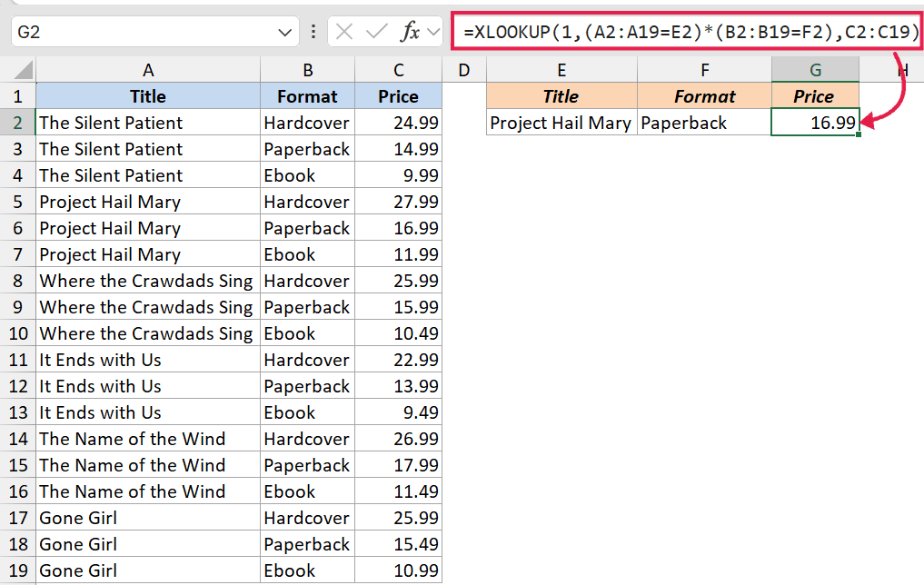Image resolution: width=924 pixels, height=585 pixels.
Task: Click 'Ebook' in row 7
Action: (308, 254)
